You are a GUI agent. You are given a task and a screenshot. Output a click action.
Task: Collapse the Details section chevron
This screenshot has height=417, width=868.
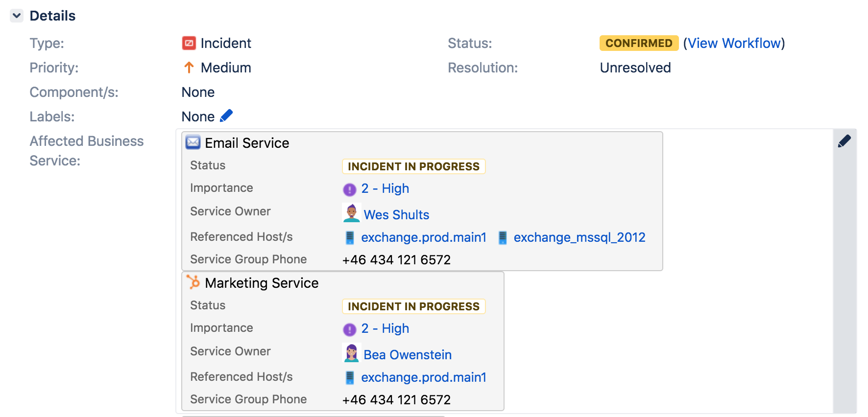(17, 16)
